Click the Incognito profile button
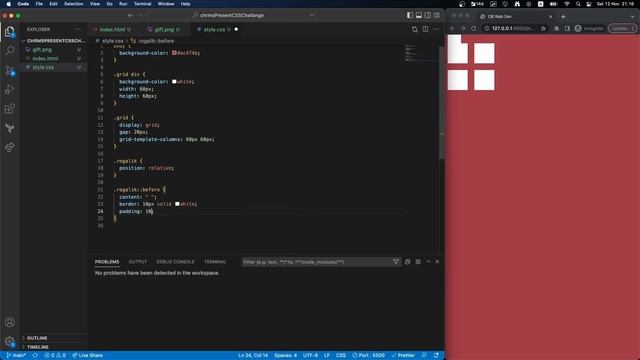Viewport: 640px width, 360px height. click(x=589, y=29)
